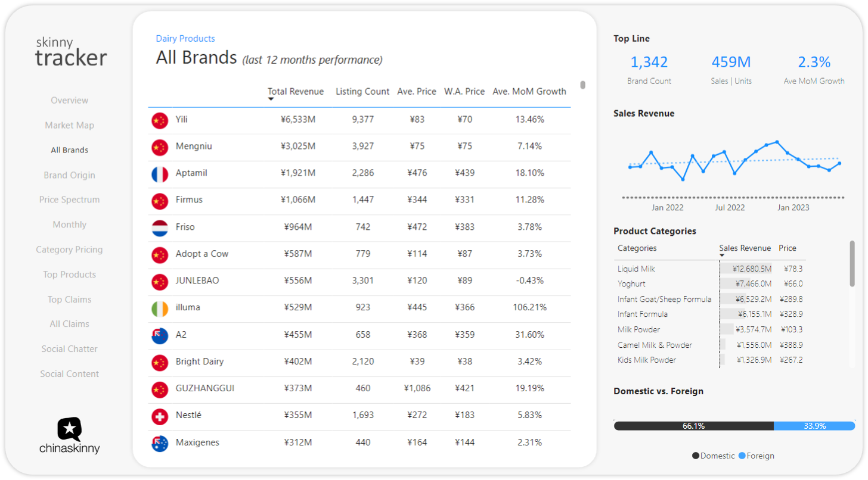Navigate to All Claims

(70, 324)
